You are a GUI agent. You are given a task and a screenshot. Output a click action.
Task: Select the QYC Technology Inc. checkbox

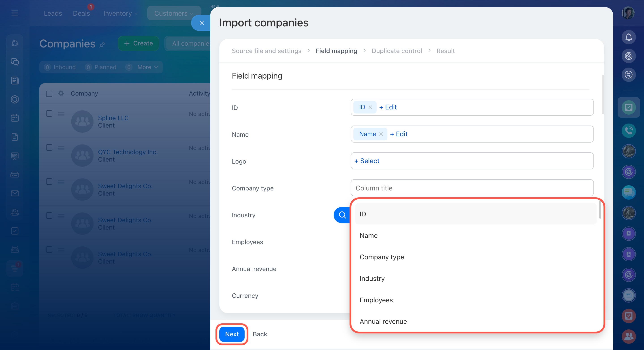(x=49, y=147)
